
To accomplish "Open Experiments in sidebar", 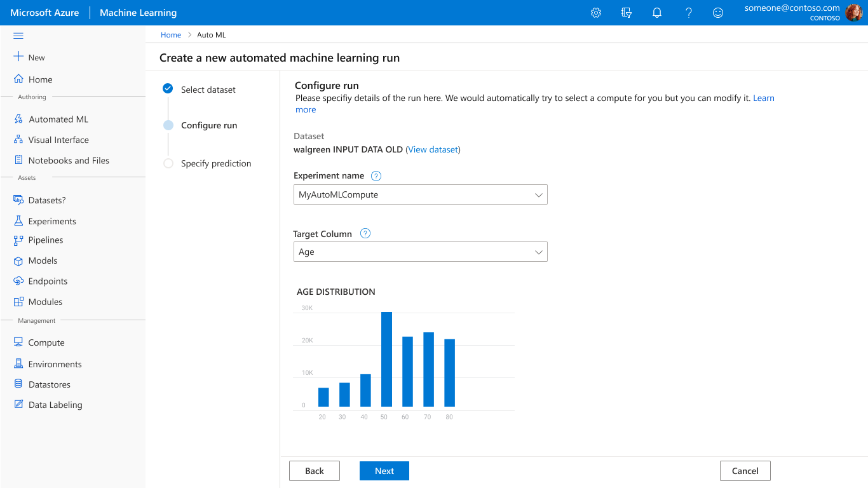I will pos(52,221).
